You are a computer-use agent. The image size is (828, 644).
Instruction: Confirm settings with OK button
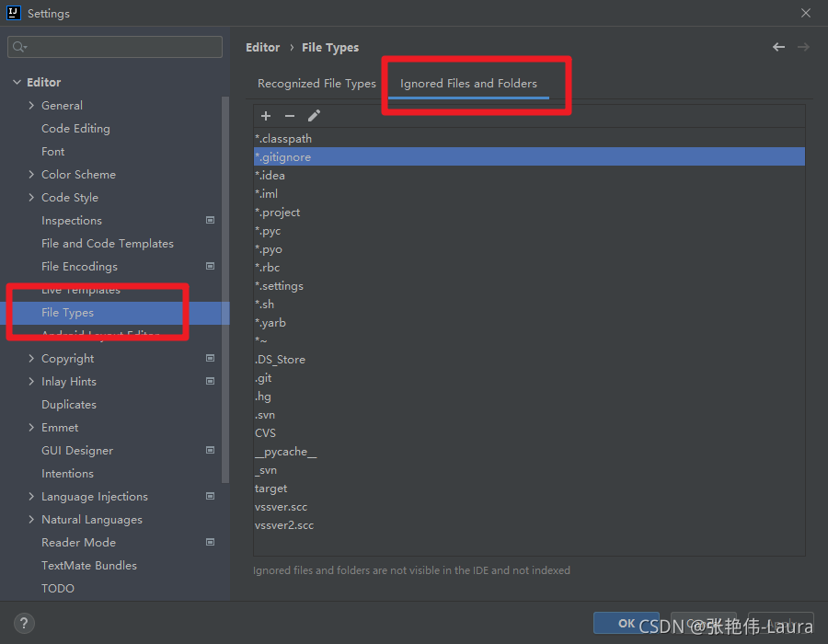627,624
